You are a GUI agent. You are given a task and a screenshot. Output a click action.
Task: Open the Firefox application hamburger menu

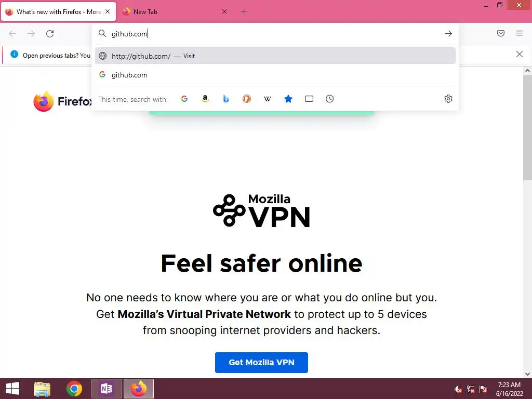pos(520,33)
